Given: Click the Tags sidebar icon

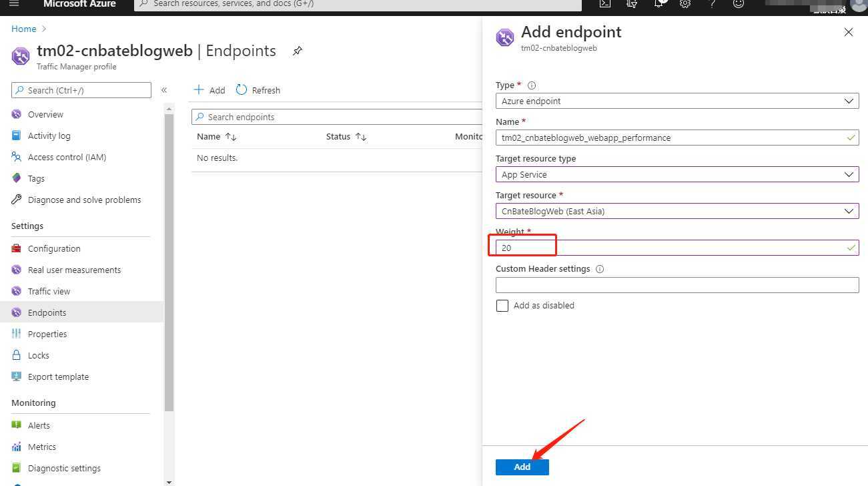Looking at the screenshot, I should tap(17, 178).
